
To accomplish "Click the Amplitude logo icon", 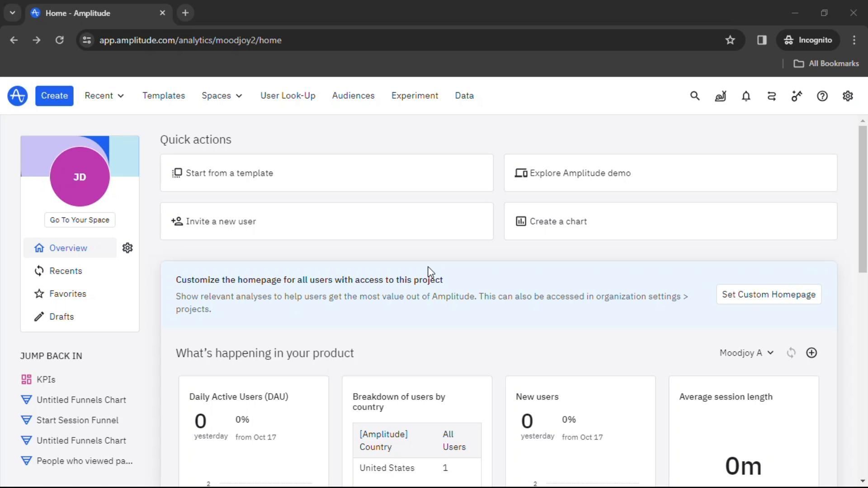I will tap(18, 96).
